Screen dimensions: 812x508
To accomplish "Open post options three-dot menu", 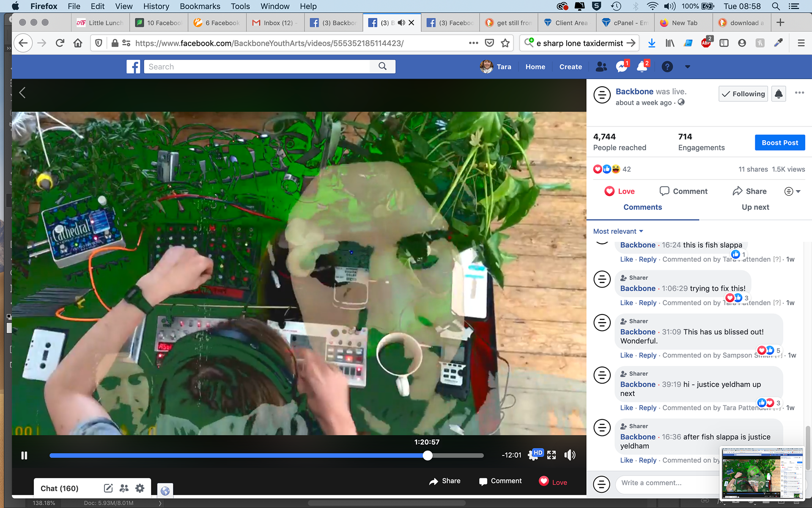I will (x=799, y=93).
